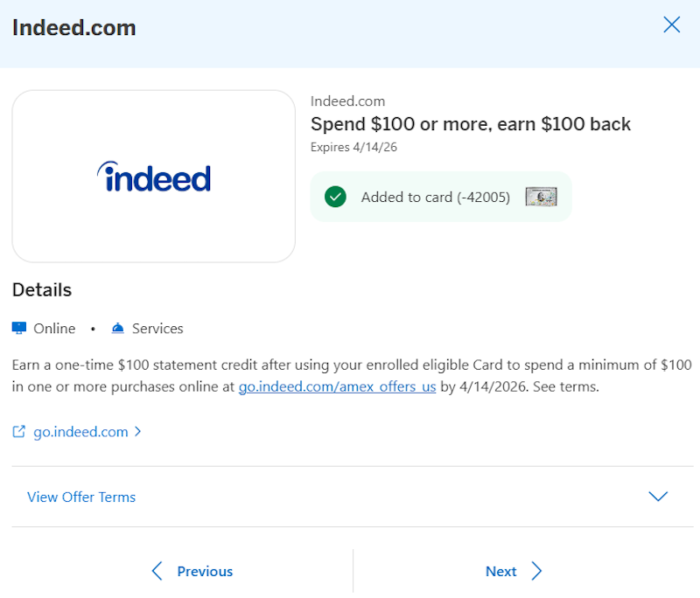
Task: Click the chevron beside View Offer Terms
Action: click(658, 496)
